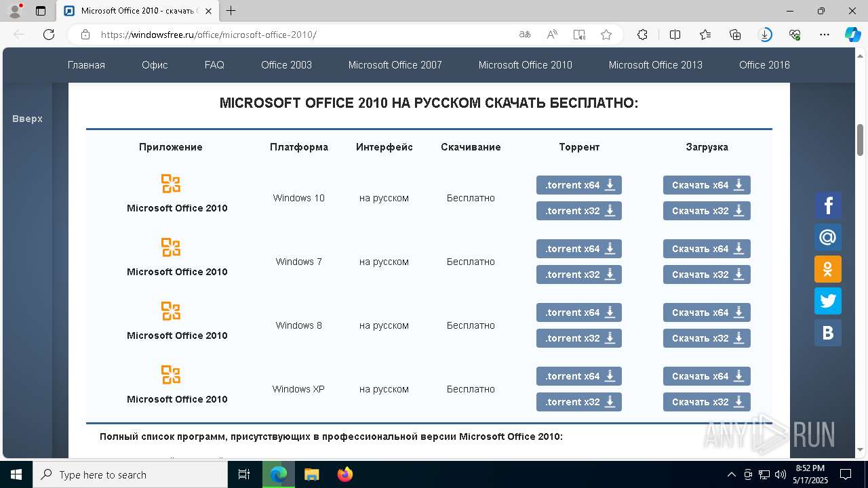Screen dimensions: 868x488
Task: Click the taskbar search box
Action: (x=130, y=474)
